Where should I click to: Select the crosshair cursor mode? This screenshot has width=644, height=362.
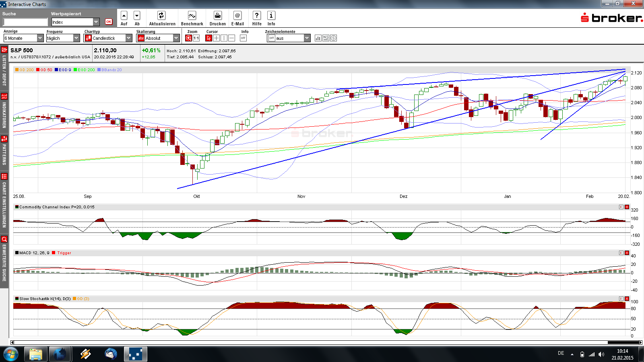tap(216, 38)
